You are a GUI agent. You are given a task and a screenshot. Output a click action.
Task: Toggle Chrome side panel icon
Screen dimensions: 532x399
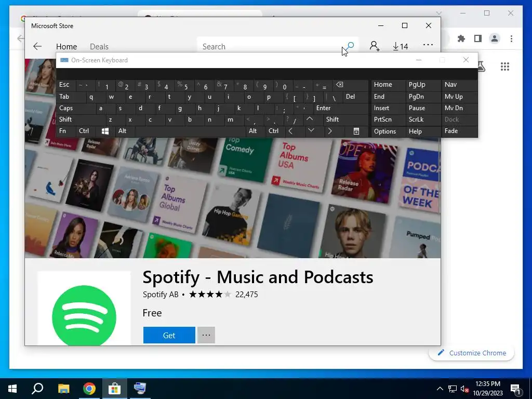tap(478, 38)
